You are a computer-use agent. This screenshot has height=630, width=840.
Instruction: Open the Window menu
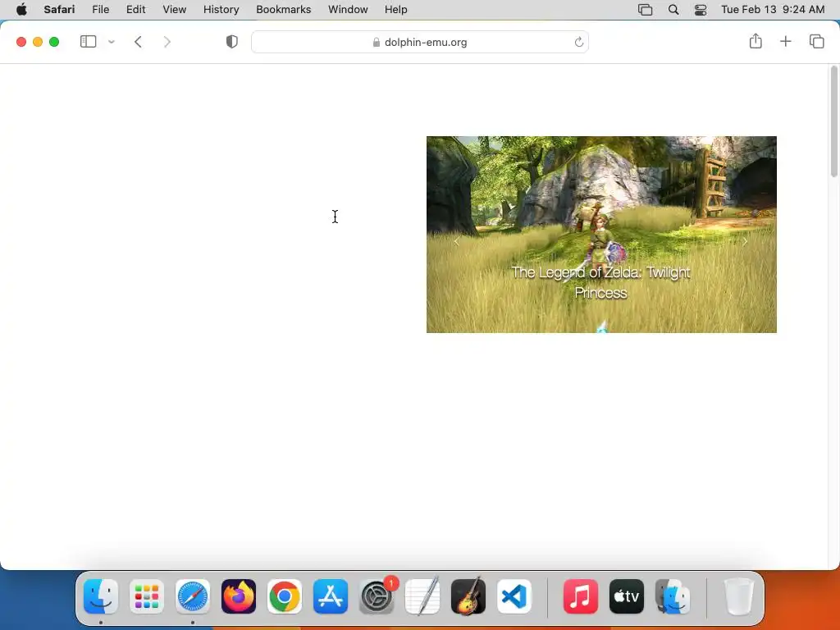coord(348,10)
